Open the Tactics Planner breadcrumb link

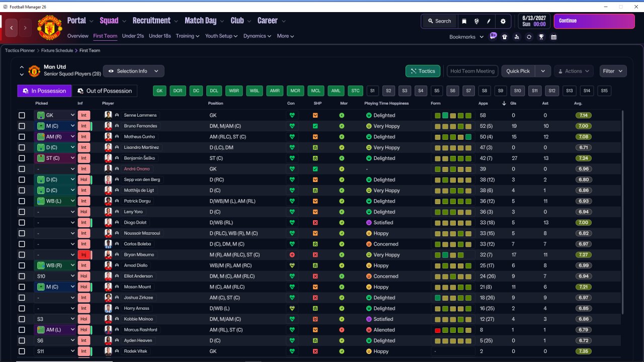pos(20,50)
